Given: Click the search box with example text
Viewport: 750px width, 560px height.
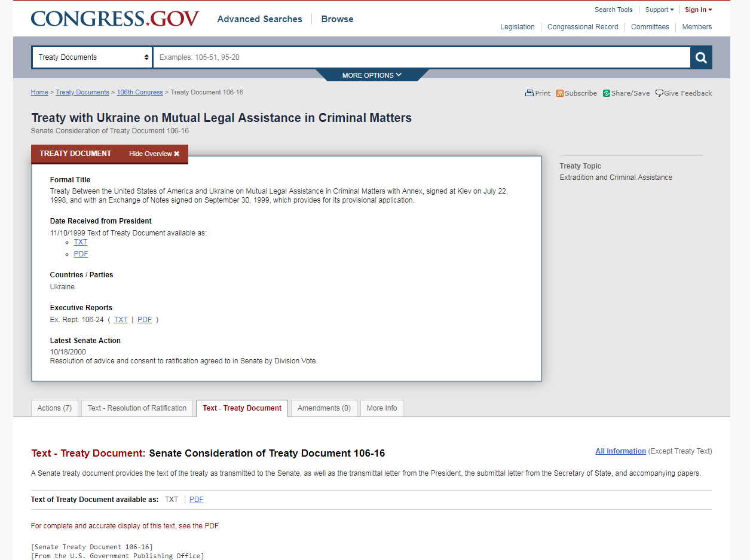Looking at the screenshot, I should (421, 57).
